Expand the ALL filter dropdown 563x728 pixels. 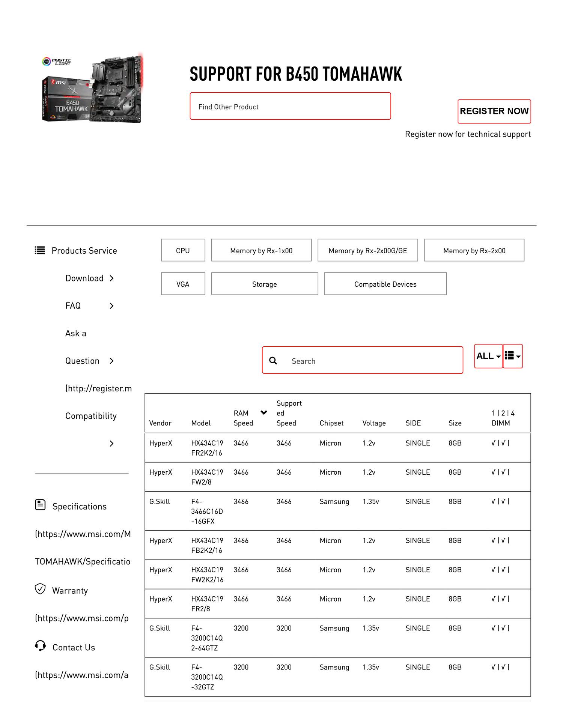[488, 356]
